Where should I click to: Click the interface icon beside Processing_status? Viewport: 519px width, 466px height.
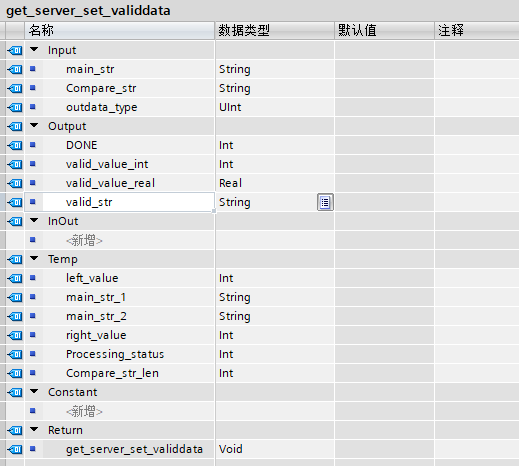coord(15,354)
